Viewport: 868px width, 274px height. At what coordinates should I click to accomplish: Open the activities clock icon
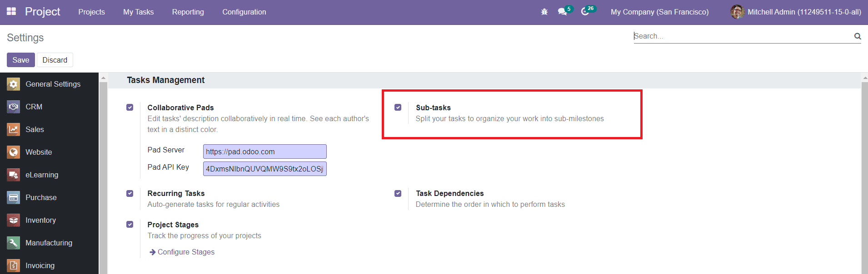(585, 12)
